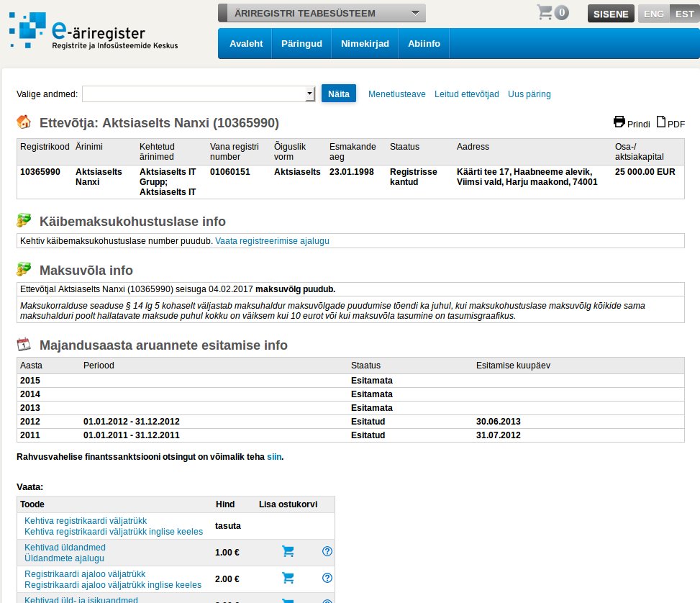Image resolution: width=700 pixels, height=603 pixels.
Task: Click submission date 30.06.2013
Action: 499,422
